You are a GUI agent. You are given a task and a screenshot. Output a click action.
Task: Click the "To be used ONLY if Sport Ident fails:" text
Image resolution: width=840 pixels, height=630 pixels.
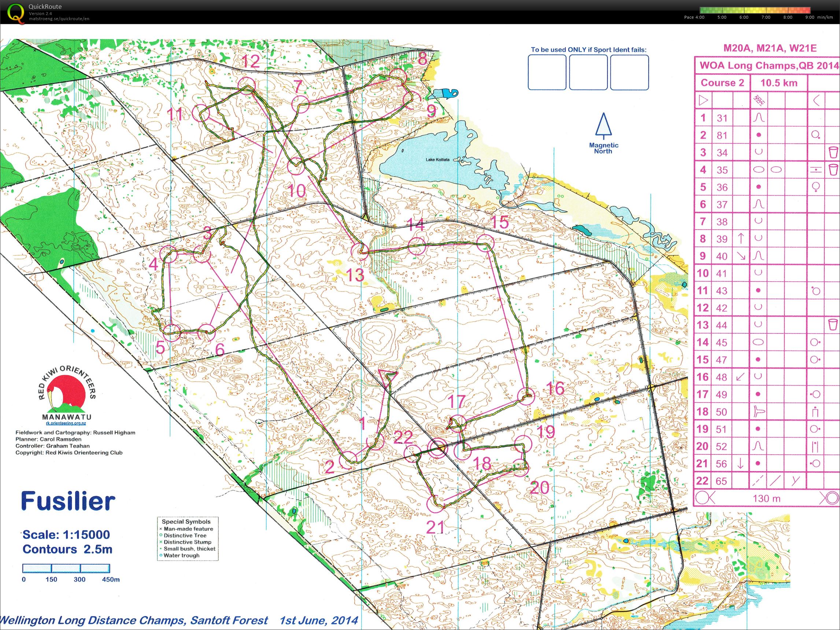click(x=589, y=49)
